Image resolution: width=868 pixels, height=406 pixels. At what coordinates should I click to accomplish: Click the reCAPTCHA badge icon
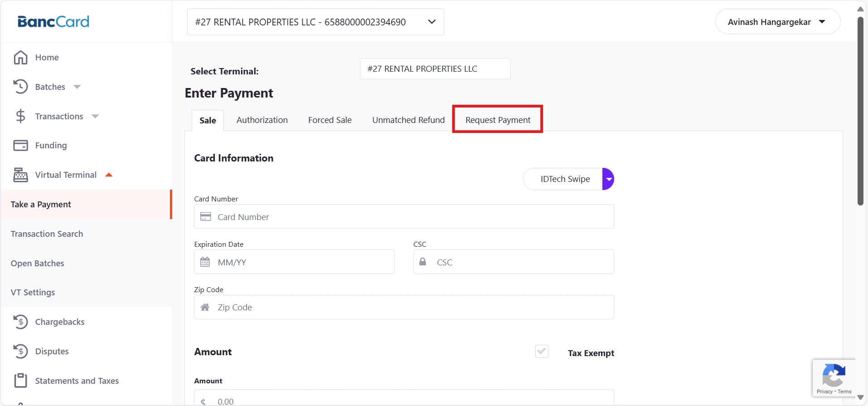click(833, 375)
